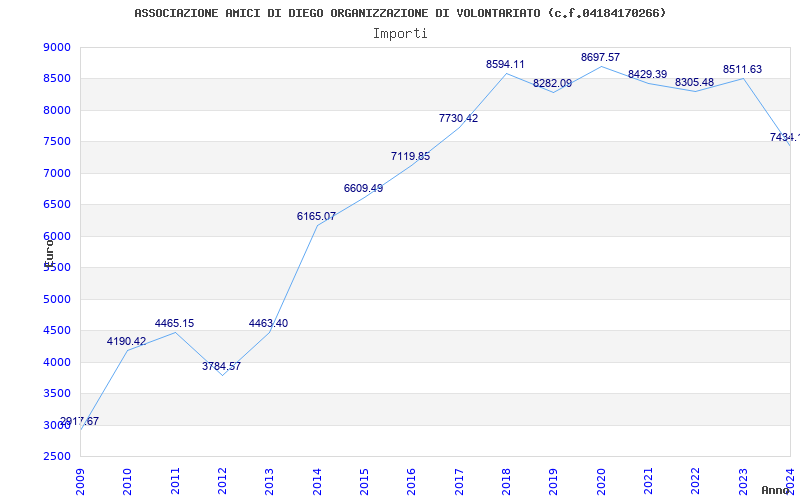Screen dimensions: 800x500
Task: Select the 8511.63 data label
Action: coord(742,69)
